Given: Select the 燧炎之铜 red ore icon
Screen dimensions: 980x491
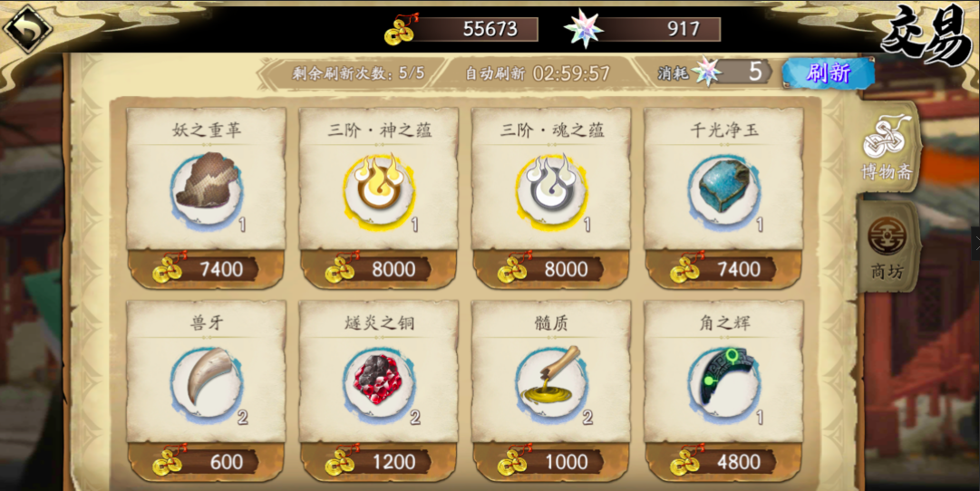Looking at the screenshot, I should coord(379,381).
